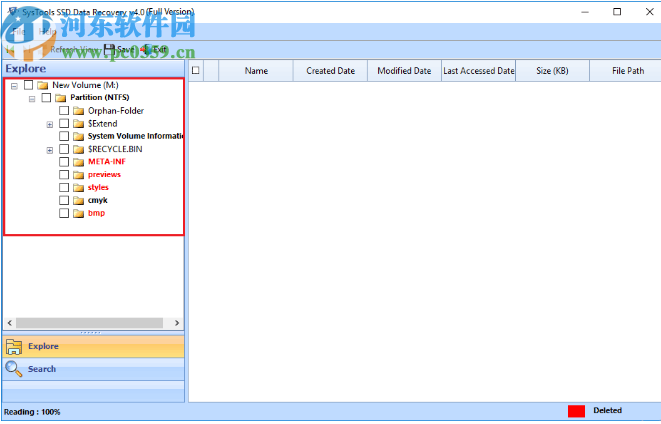The image size is (661, 424).
Task: Click the cmyk folder icon
Action: tap(78, 201)
